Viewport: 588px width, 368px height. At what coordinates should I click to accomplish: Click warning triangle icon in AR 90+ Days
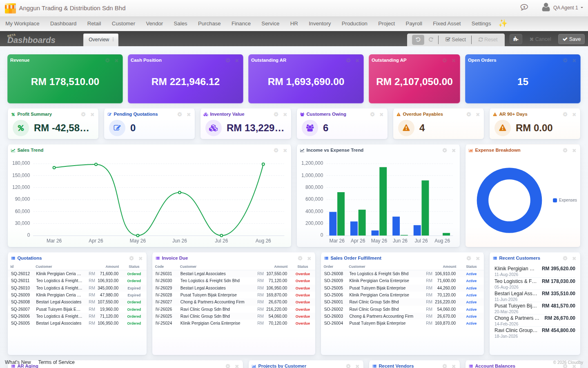tap(503, 128)
